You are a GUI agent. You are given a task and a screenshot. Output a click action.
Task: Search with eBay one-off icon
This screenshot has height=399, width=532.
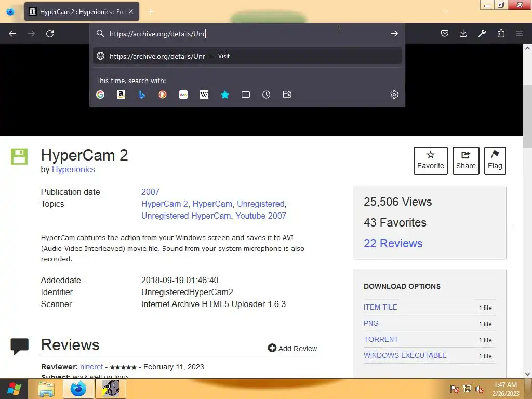point(183,95)
